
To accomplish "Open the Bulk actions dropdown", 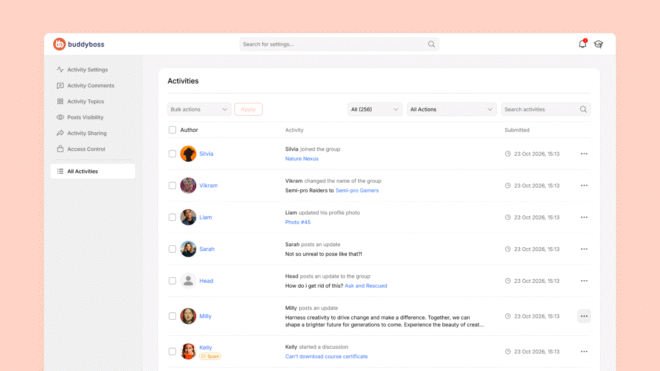I will (199, 109).
